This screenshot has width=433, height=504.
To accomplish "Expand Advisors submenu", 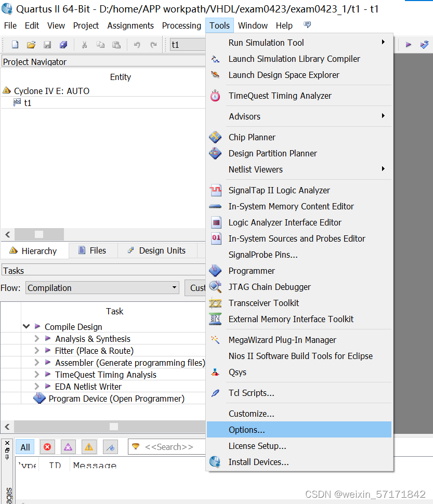I will [x=299, y=116].
